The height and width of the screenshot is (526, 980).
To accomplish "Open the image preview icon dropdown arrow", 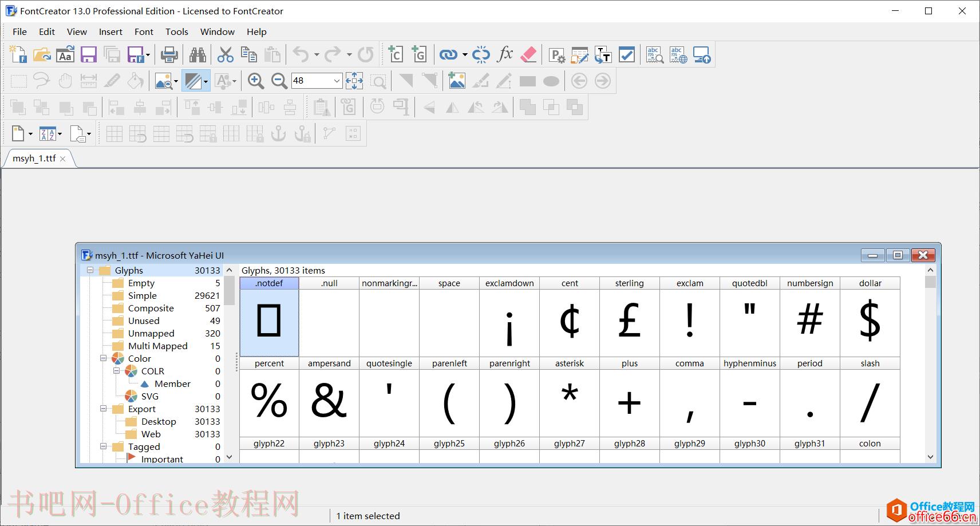I will click(176, 81).
